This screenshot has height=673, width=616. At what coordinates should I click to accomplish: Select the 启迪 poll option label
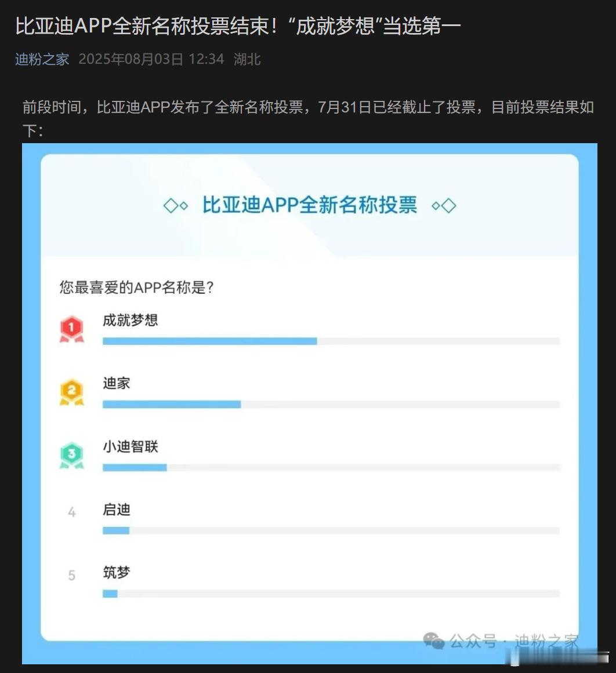click(x=117, y=510)
